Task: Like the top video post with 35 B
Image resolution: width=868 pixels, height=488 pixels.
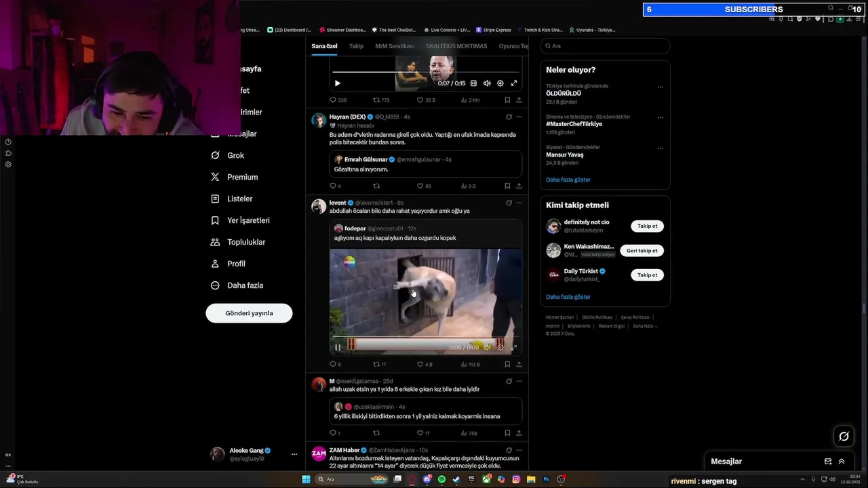Action: [427, 100]
